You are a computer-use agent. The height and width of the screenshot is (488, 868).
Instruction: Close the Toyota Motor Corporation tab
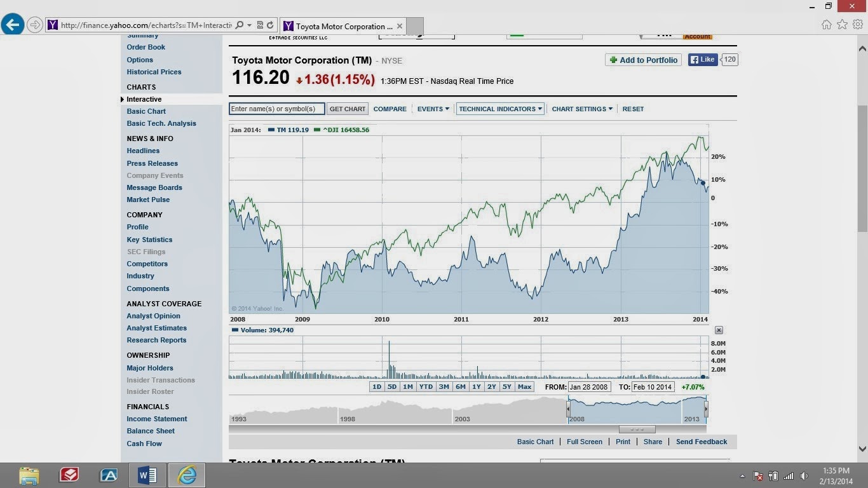click(x=400, y=26)
